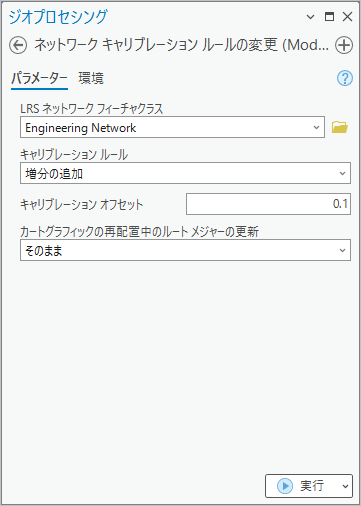Maximize the ジオプロセシング pane
This screenshot has width=361, height=506.
[329, 16]
